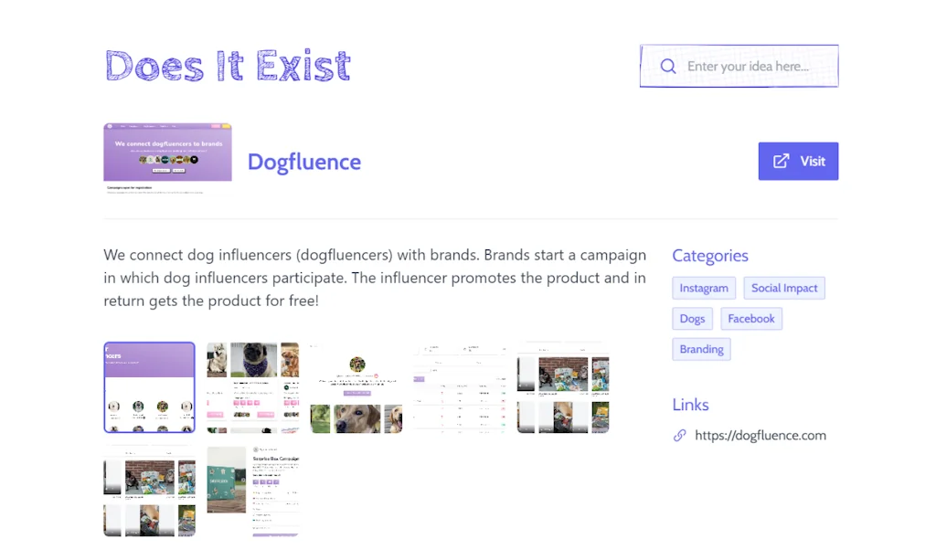
Task: Click the magnifying glass search icon
Action: 668,66
